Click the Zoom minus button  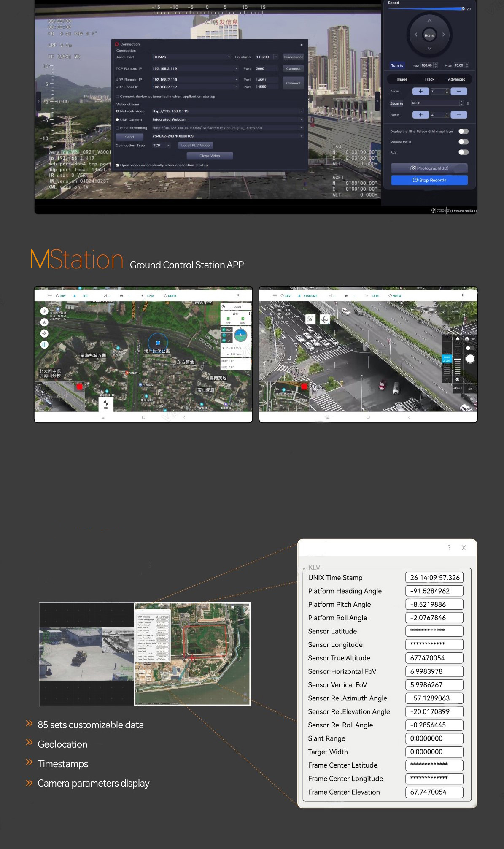point(459,91)
